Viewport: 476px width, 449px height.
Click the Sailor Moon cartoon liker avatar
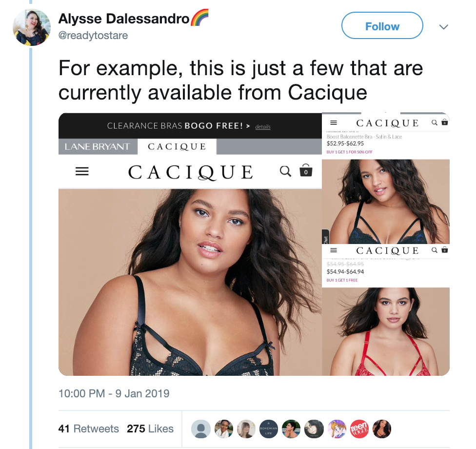coord(337,429)
